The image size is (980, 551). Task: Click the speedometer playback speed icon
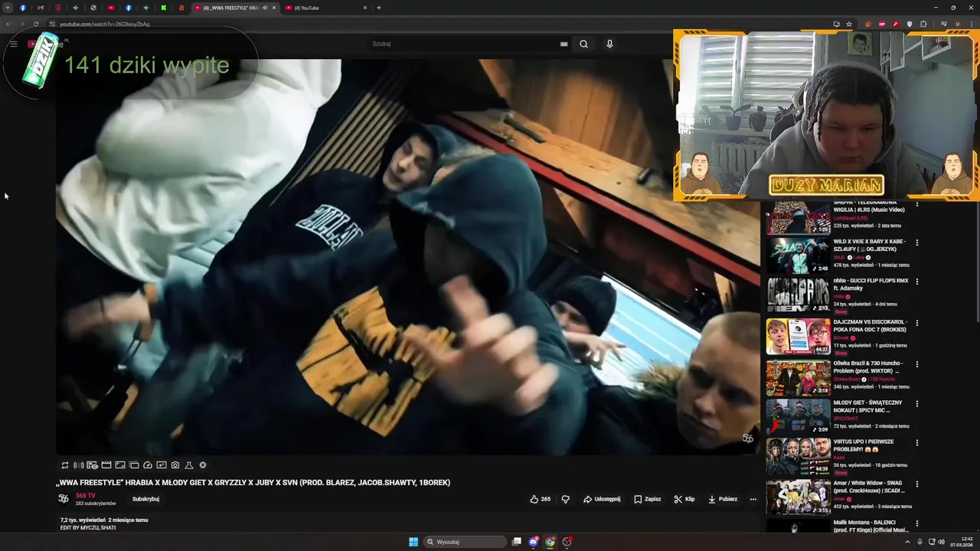pos(148,465)
